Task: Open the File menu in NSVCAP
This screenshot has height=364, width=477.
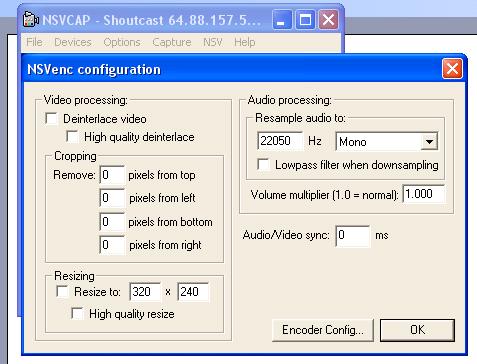Action: [x=34, y=42]
